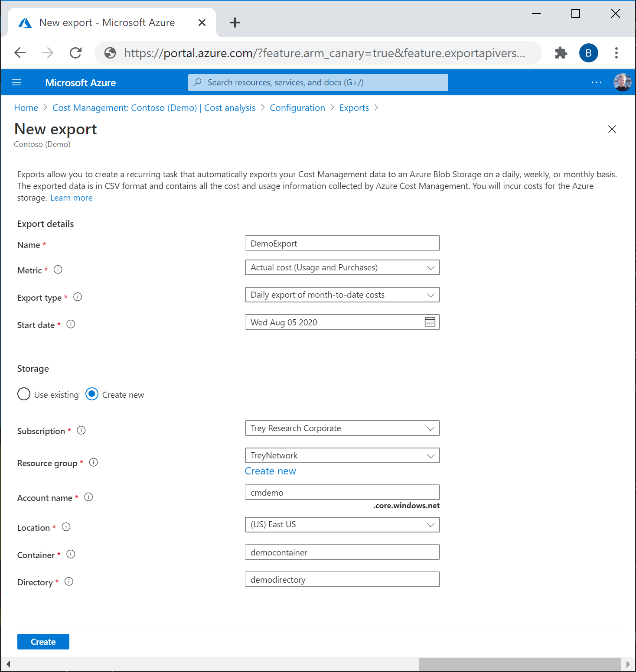Click the horizontal scrollbar thumb
The height and width of the screenshot is (672, 636).
pos(519,664)
